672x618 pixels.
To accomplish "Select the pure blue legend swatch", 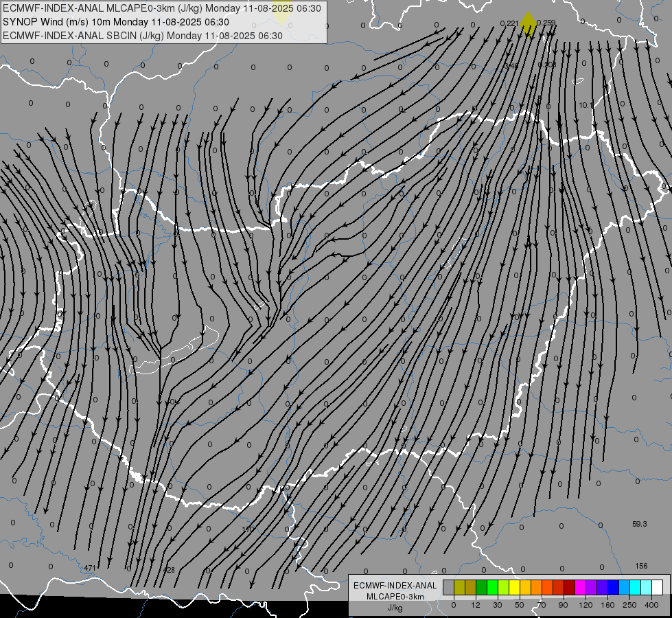I will pyautogui.click(x=614, y=587).
